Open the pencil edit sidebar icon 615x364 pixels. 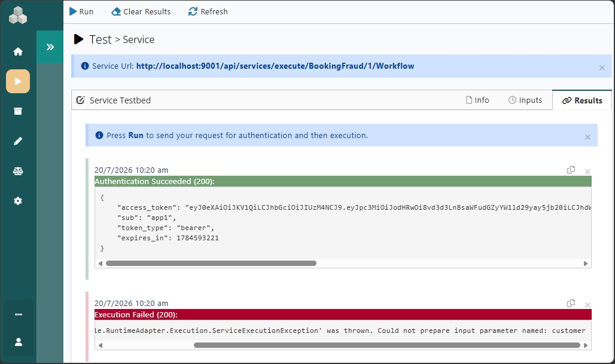click(x=18, y=141)
